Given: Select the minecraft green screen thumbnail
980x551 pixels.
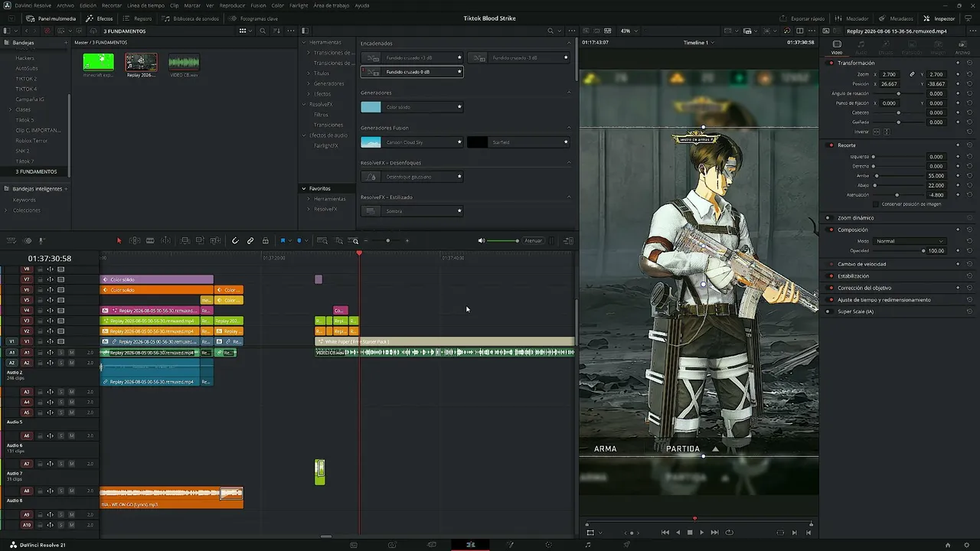Looking at the screenshot, I should click(x=98, y=62).
